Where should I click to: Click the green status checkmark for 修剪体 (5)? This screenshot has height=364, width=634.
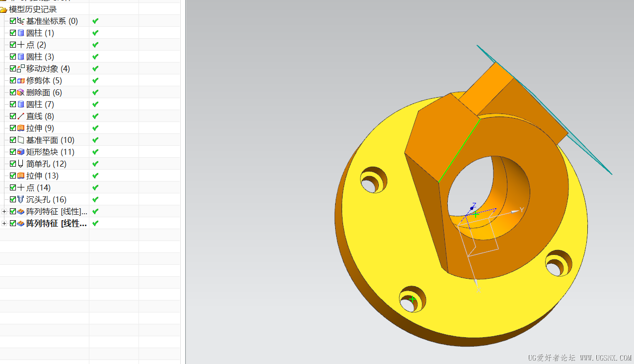[95, 80]
